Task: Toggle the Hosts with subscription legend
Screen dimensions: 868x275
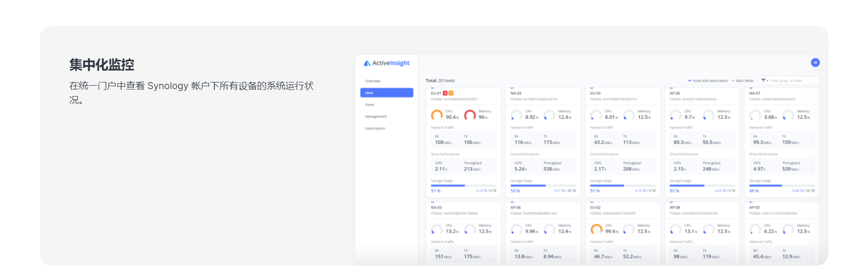Action: click(708, 81)
